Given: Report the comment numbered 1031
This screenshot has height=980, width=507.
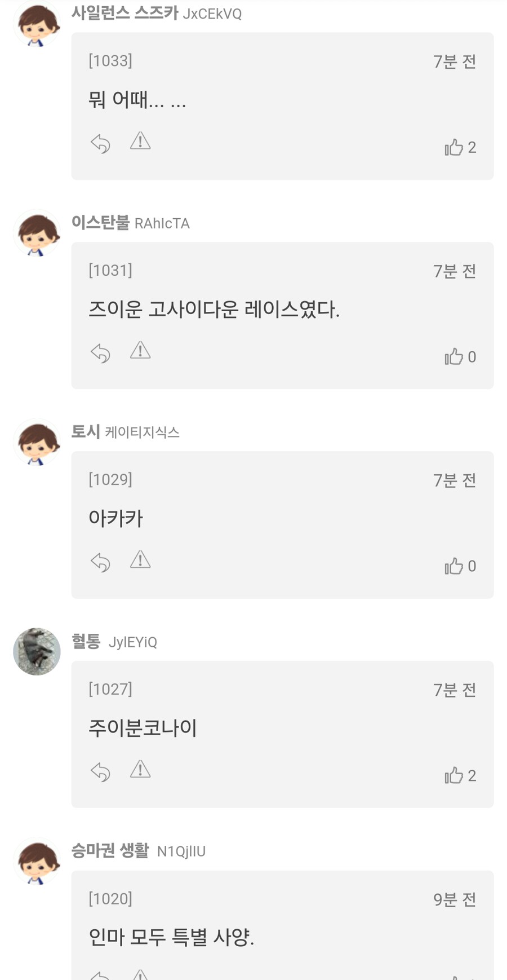Looking at the screenshot, I should [140, 351].
